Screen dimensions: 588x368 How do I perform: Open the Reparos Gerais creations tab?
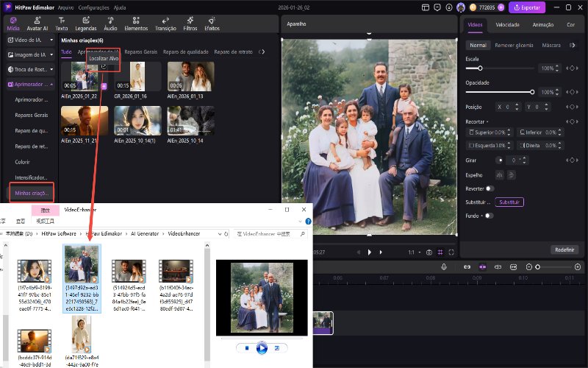(x=137, y=52)
